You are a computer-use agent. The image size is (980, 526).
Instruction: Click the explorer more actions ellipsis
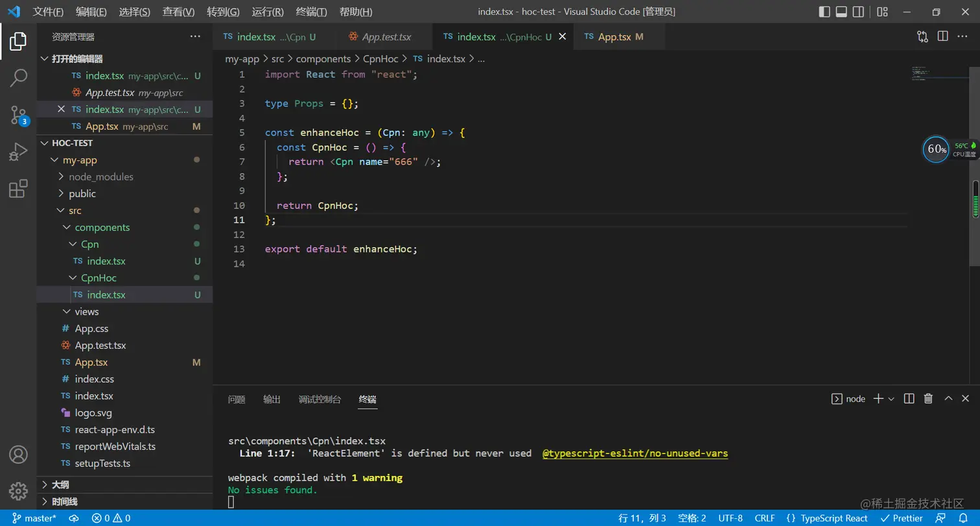point(195,37)
